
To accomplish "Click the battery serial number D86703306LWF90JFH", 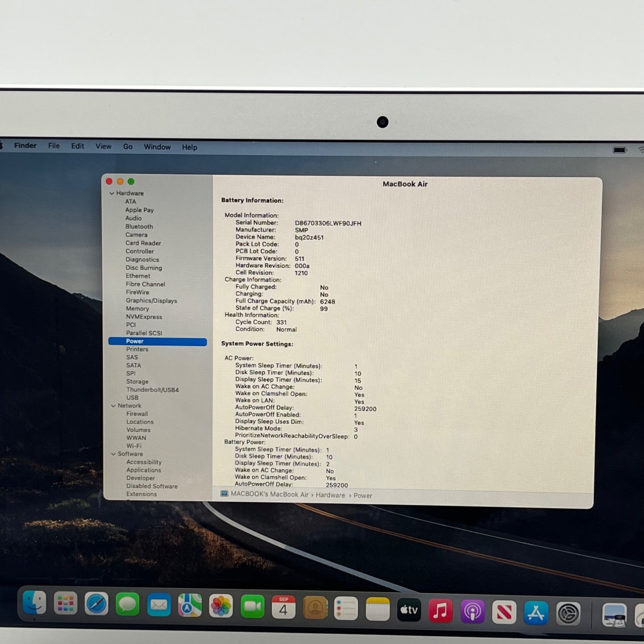I will click(x=328, y=223).
